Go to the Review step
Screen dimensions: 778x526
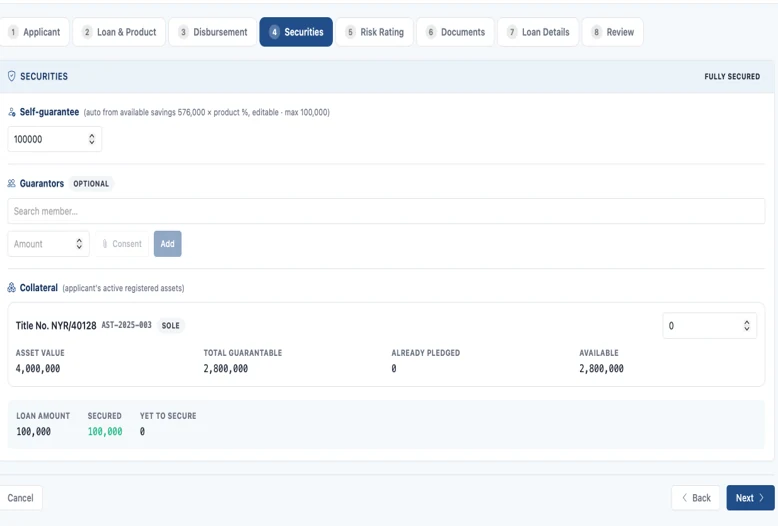pyautogui.click(x=613, y=32)
